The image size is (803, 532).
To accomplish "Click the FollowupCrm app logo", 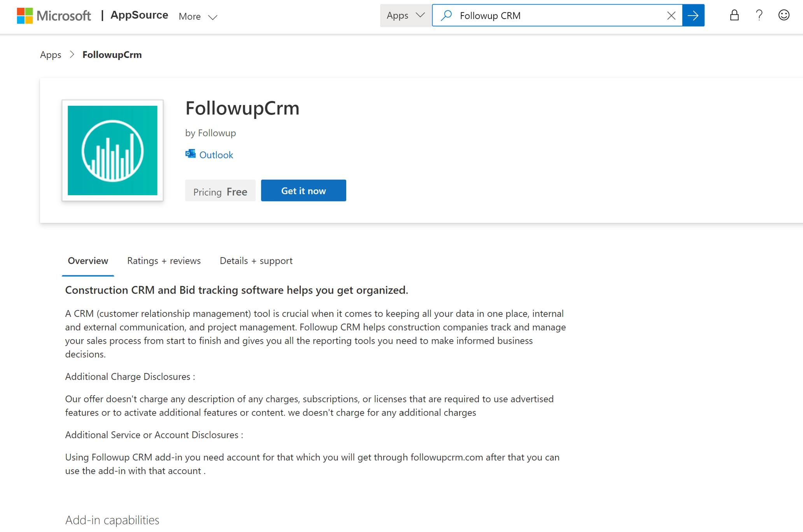I will tap(112, 150).
